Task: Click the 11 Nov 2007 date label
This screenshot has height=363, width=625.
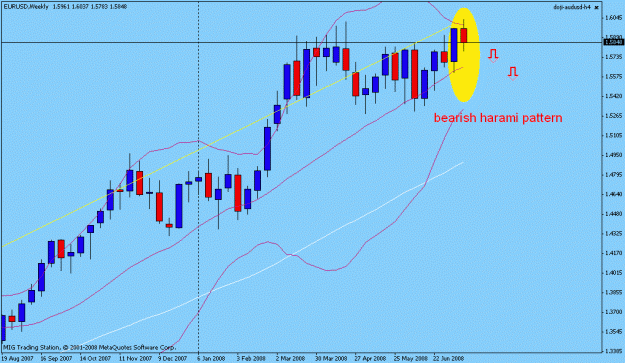Action: coord(136,358)
